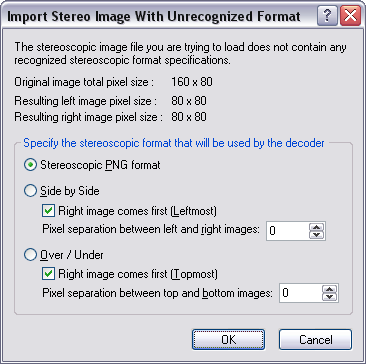This screenshot has height=364, width=366.
Task: Click the blue 'Specify the stereoscopic format' group label
Action: tap(174, 143)
